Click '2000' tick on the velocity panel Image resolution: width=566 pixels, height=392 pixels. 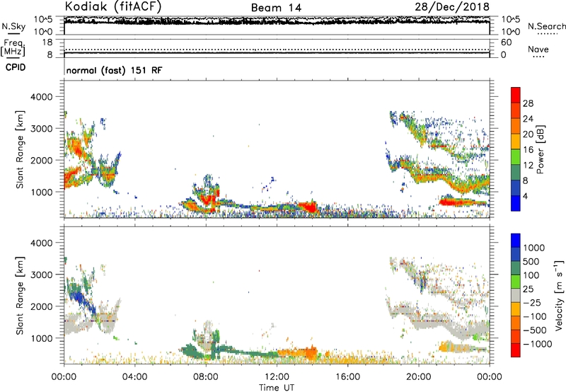pyautogui.click(x=41, y=306)
